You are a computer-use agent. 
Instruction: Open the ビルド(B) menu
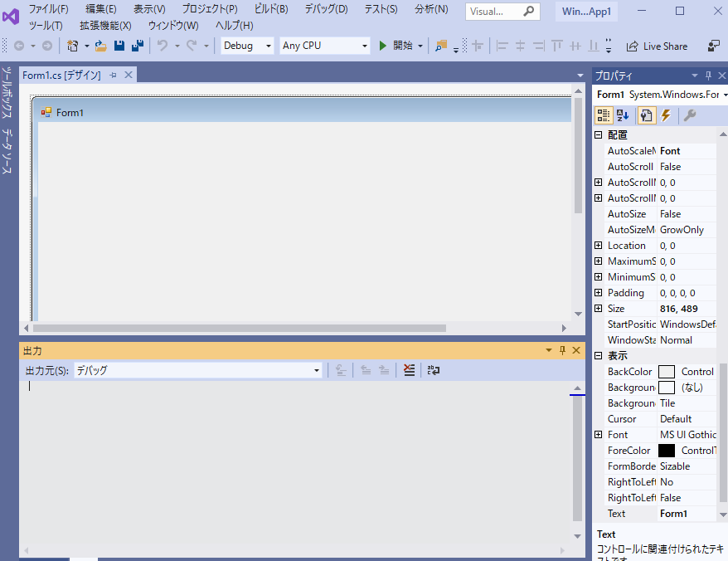271,9
